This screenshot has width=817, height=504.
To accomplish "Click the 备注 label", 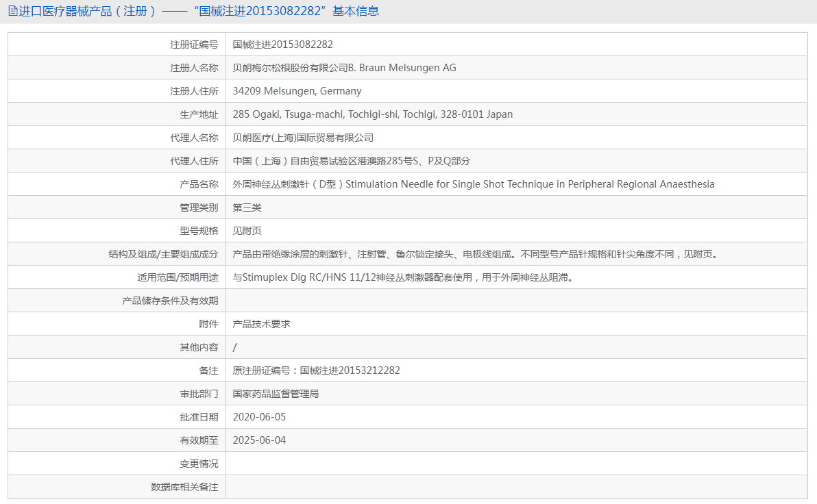I will point(208,370).
